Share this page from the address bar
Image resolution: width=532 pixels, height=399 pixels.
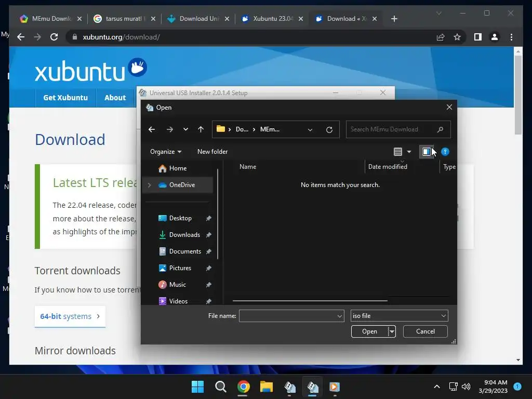[x=441, y=37]
